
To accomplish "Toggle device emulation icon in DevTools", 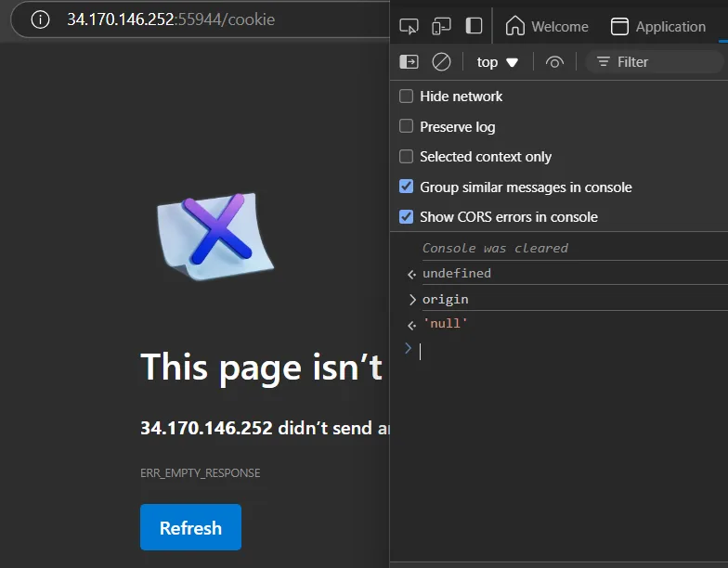I will click(441, 26).
